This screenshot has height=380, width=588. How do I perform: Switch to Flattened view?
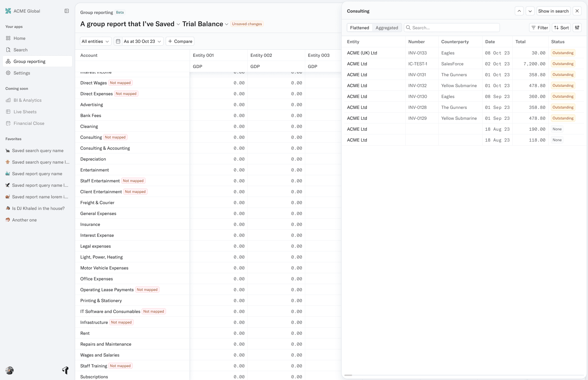point(359,28)
